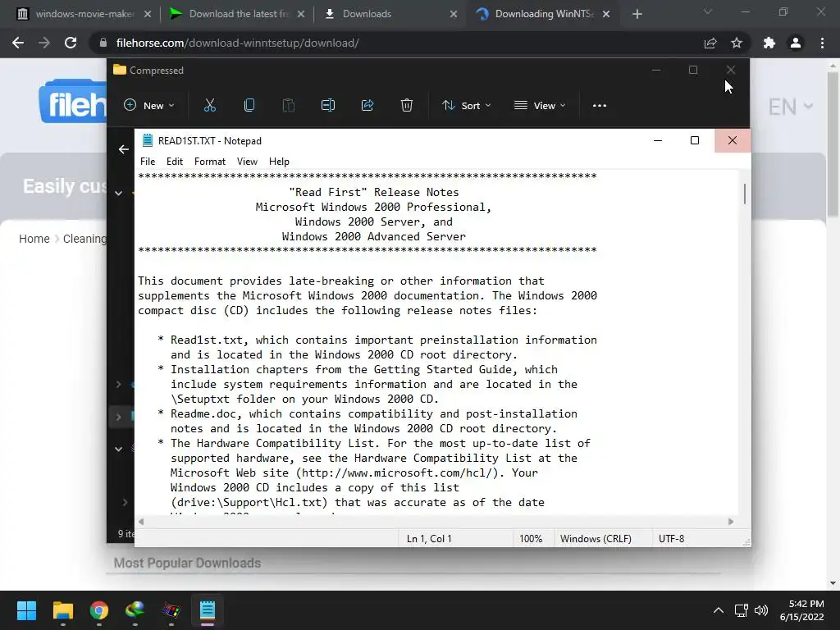Open Notepad's View menu
This screenshot has width=840, height=630.
pos(247,162)
